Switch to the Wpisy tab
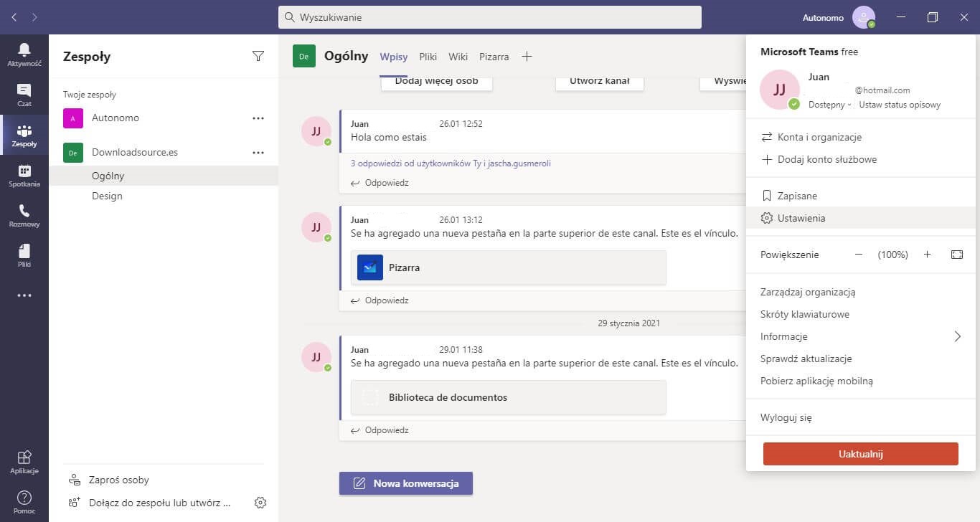The image size is (980, 522). 394,57
